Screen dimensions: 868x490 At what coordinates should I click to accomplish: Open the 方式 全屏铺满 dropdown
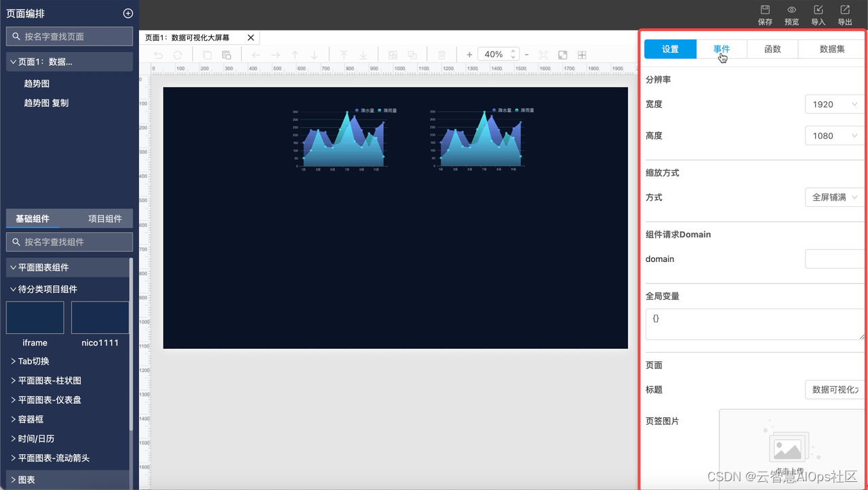coord(835,197)
